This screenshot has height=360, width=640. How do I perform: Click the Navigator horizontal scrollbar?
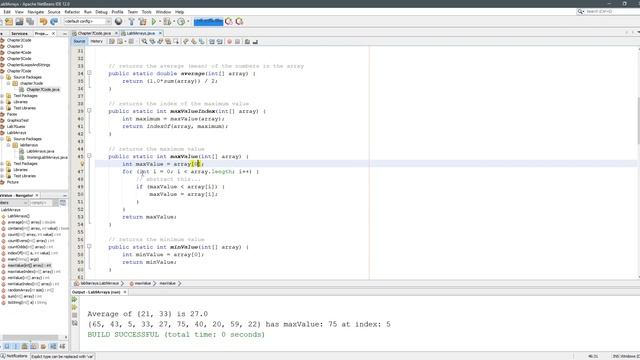(x=31, y=337)
